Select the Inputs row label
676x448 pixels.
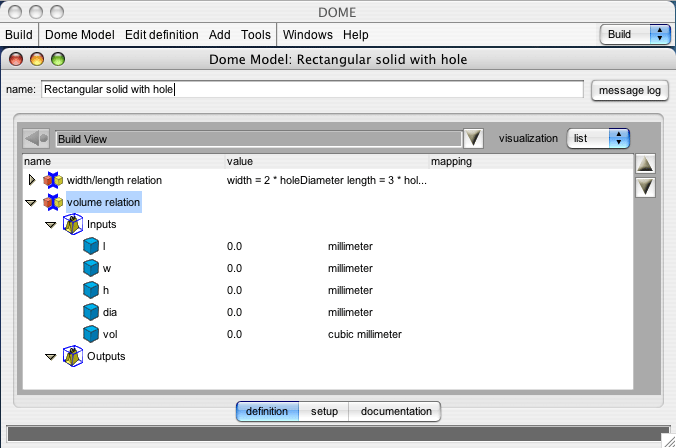101,224
